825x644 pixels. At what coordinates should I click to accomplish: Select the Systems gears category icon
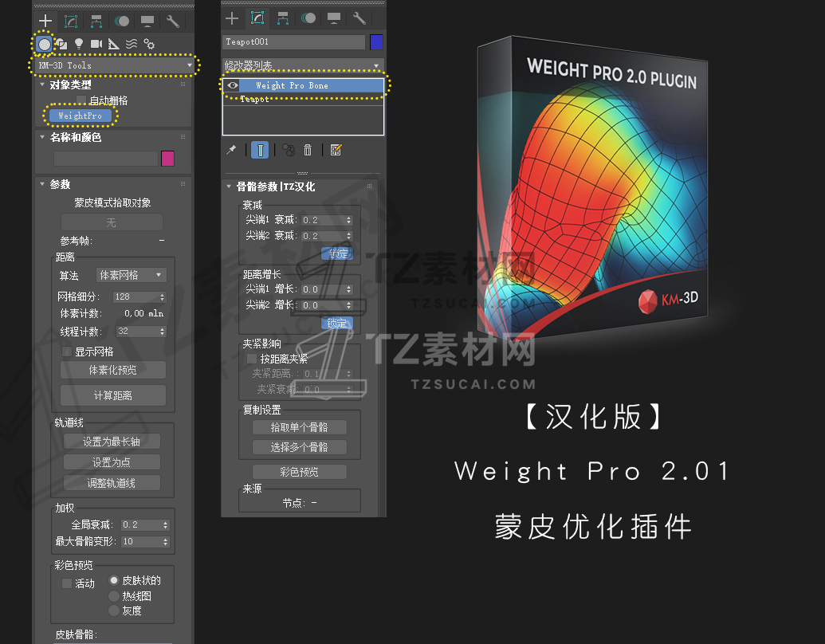pyautogui.click(x=149, y=44)
